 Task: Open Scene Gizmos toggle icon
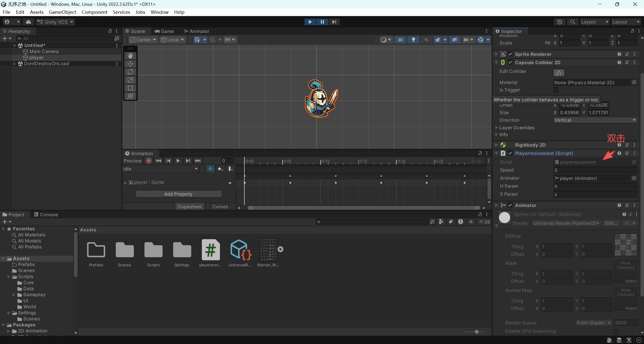point(481,40)
